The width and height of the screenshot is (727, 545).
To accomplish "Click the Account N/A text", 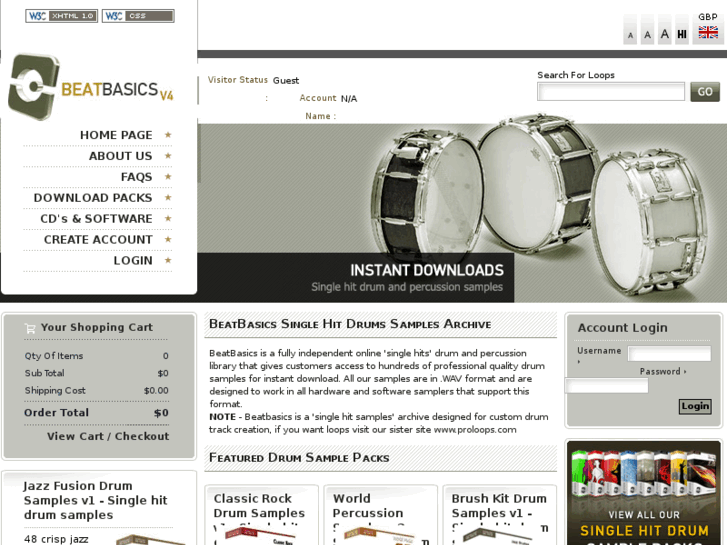I will (x=328, y=98).
